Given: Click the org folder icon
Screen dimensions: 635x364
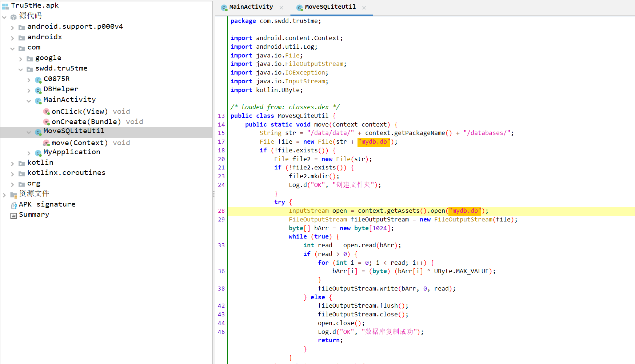Looking at the screenshot, I should pos(22,184).
